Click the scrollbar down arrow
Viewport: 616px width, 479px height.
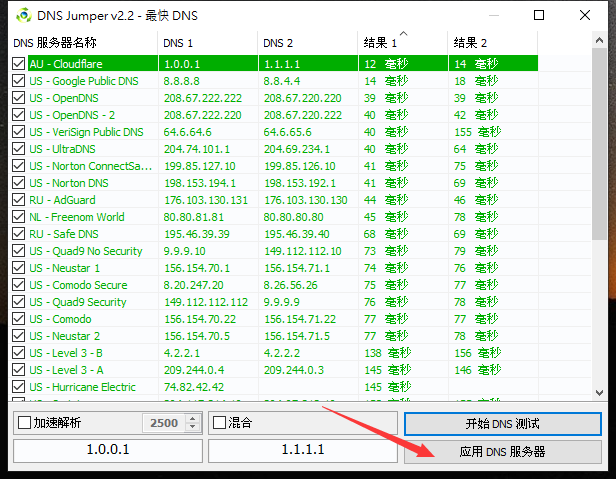(599, 393)
